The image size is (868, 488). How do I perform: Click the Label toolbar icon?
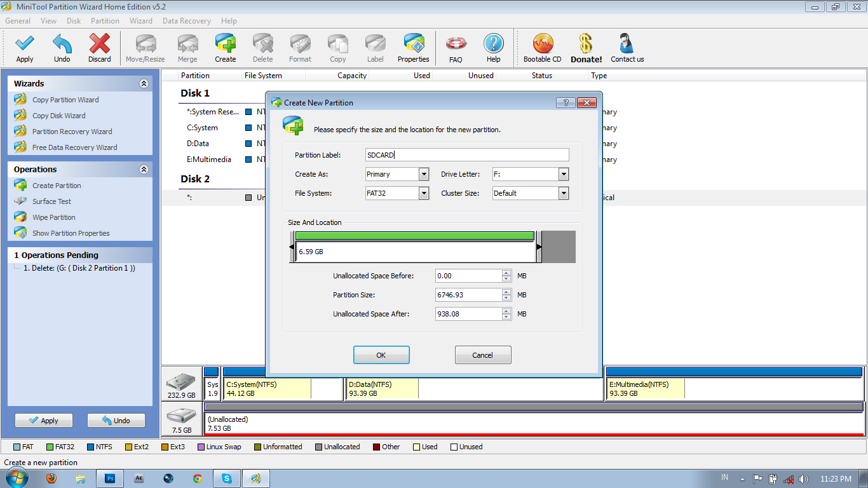point(376,44)
